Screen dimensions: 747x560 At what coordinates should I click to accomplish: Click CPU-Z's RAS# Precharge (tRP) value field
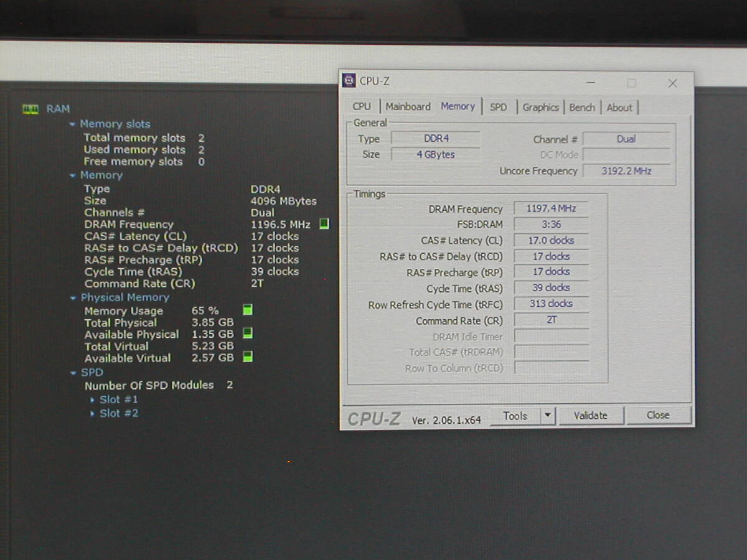(x=552, y=272)
